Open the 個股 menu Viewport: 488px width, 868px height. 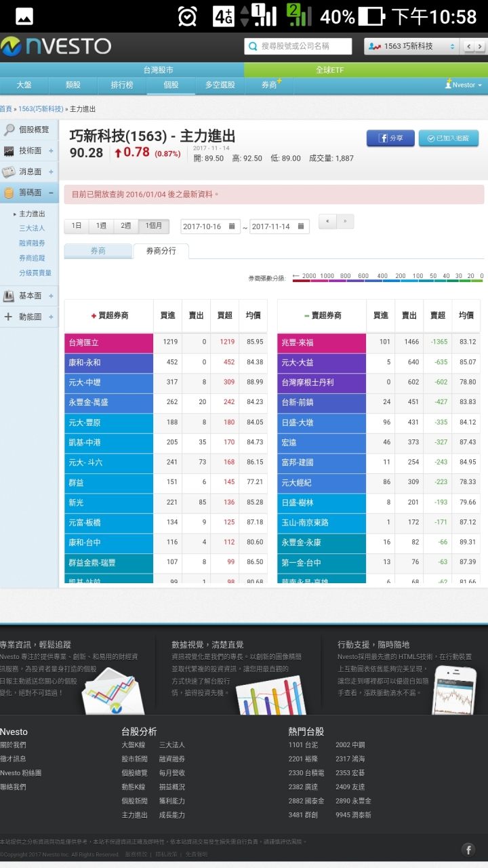[171, 85]
